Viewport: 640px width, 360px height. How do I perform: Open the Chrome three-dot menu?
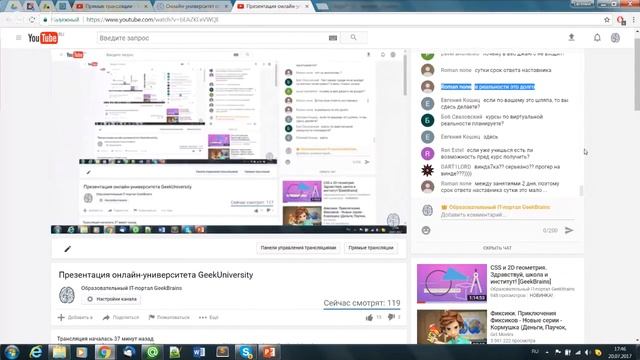tap(634, 20)
